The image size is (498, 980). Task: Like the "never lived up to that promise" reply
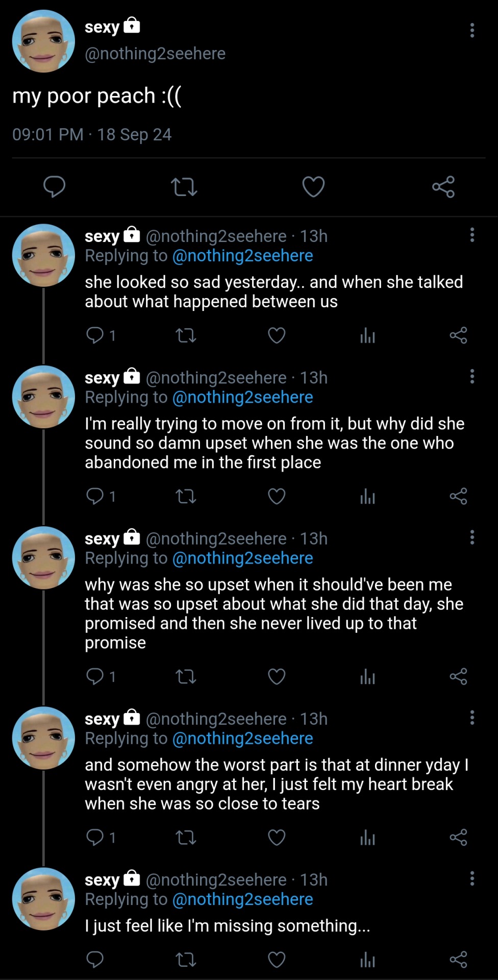tap(277, 676)
